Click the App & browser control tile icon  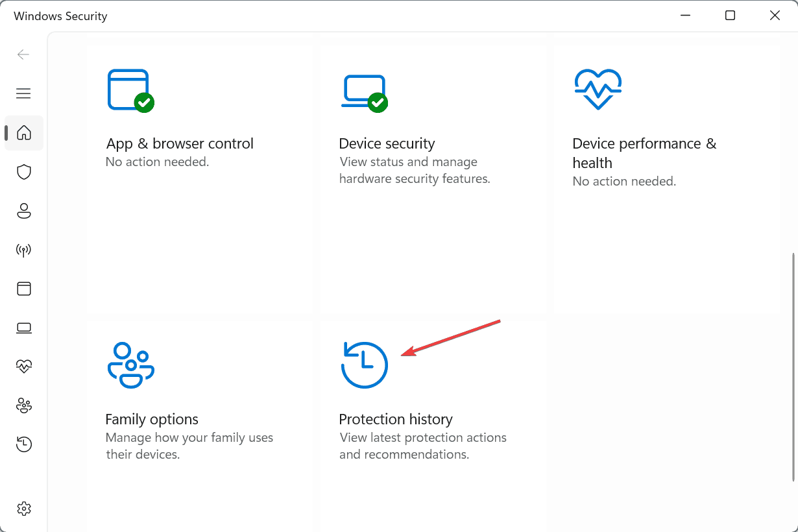pos(130,90)
